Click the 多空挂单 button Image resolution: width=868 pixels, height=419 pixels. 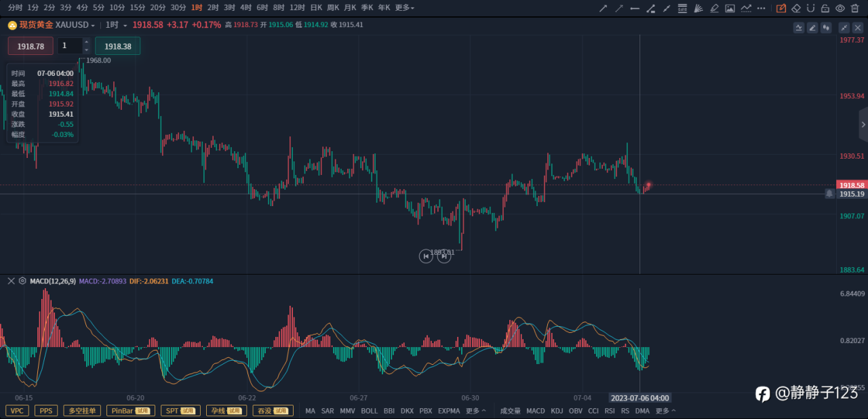point(83,411)
